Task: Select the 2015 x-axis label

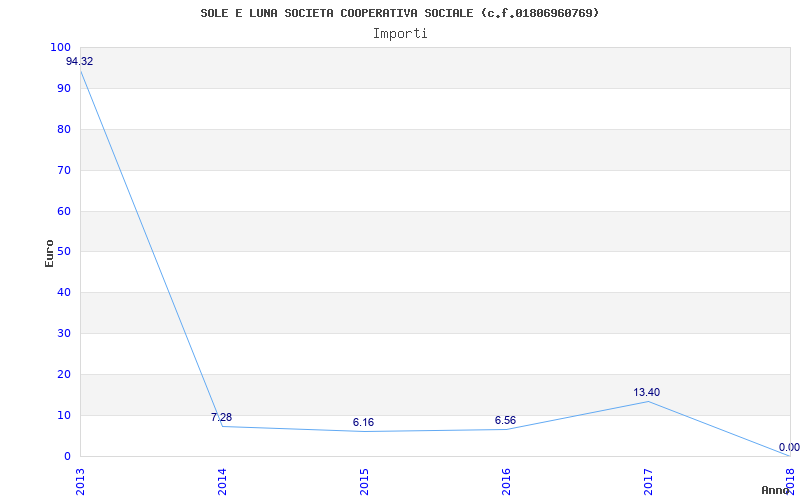Action: 363,481
